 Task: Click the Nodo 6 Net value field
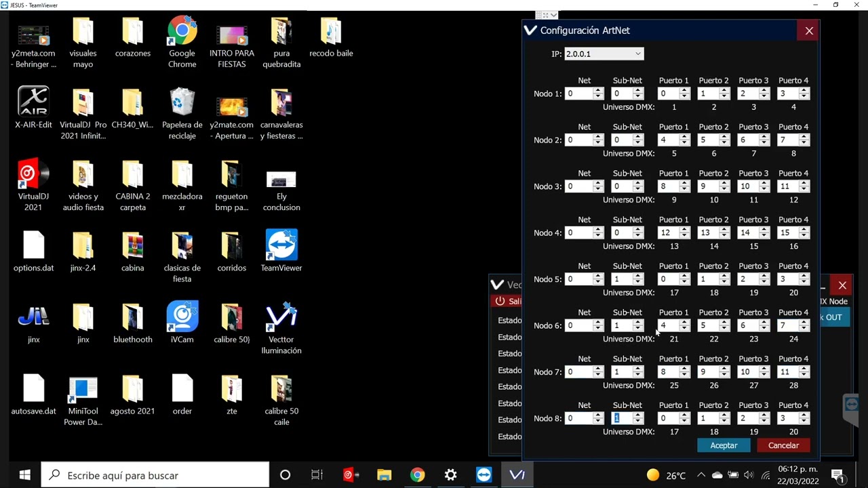pyautogui.click(x=578, y=325)
